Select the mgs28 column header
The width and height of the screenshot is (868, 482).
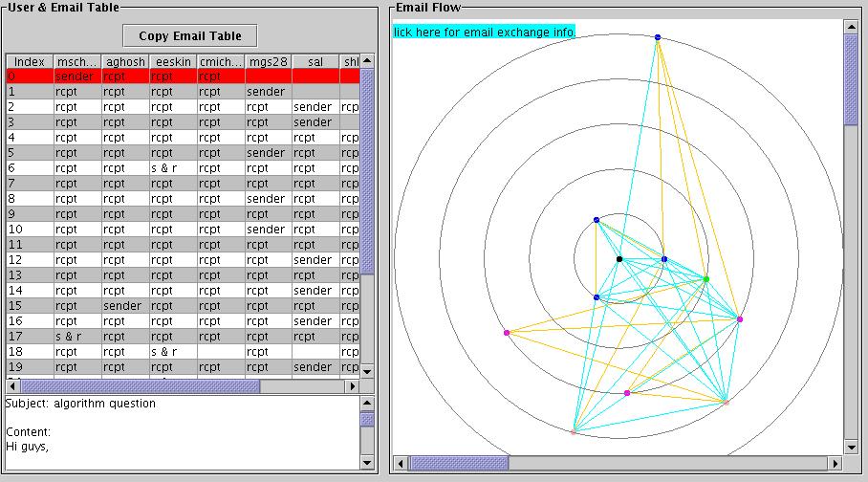[268, 61]
